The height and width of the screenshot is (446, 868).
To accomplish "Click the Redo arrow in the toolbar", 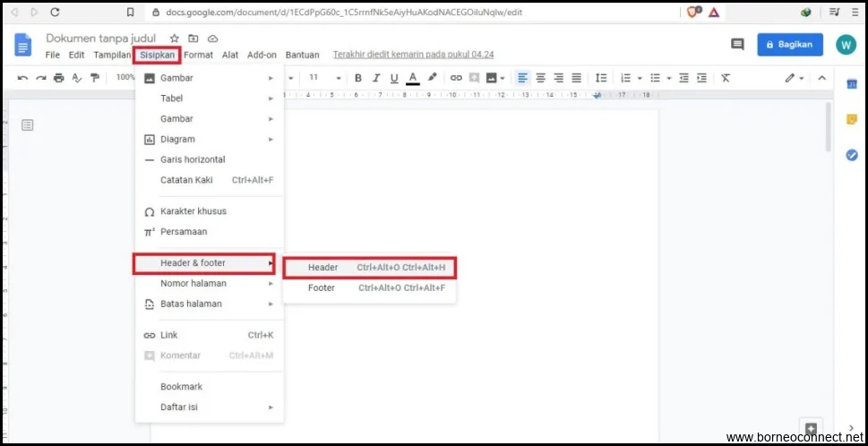I will [x=41, y=78].
